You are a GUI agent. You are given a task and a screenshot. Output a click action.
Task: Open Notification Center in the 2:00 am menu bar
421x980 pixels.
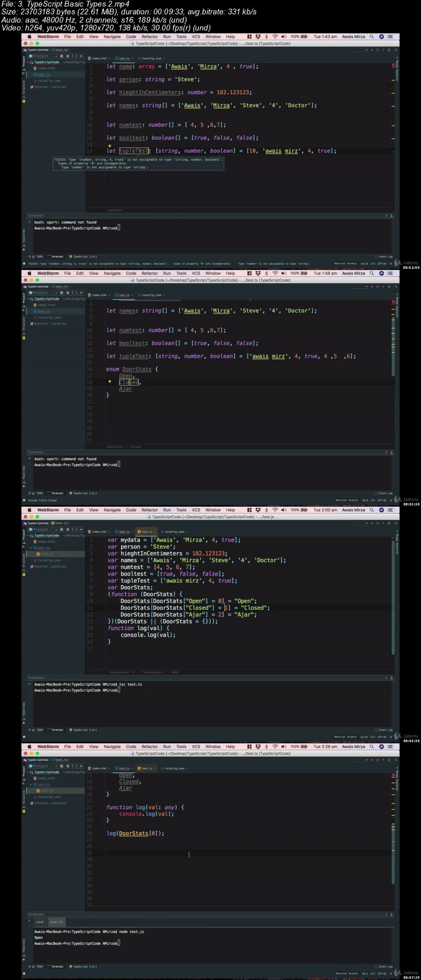point(391,510)
